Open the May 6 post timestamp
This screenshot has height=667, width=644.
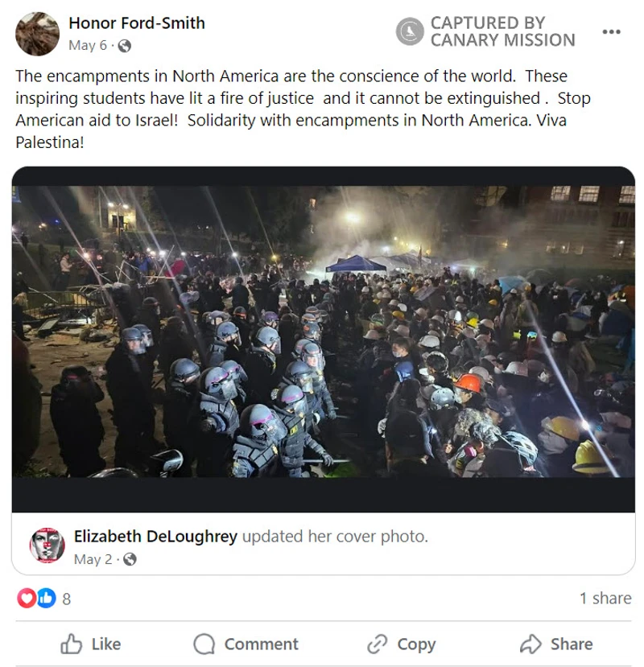point(88,45)
